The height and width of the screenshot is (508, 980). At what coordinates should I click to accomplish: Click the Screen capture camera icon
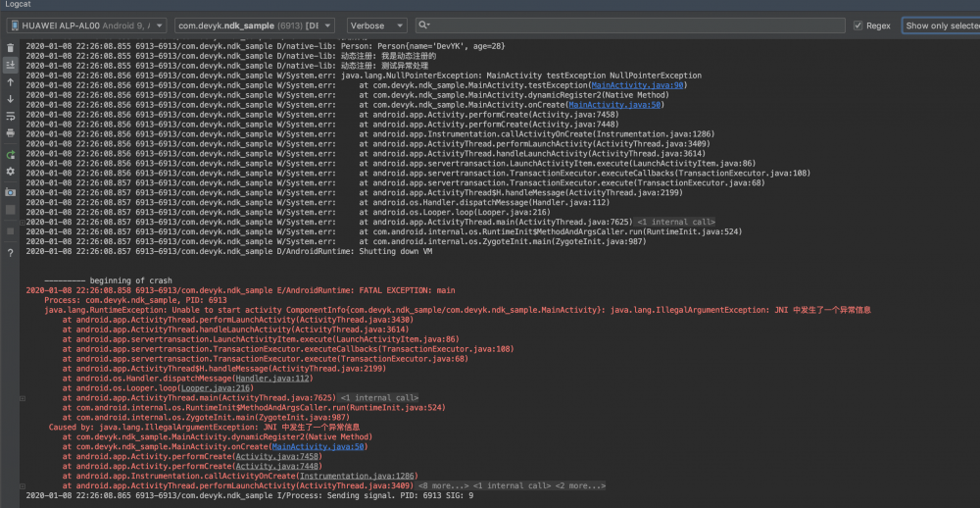point(10,192)
